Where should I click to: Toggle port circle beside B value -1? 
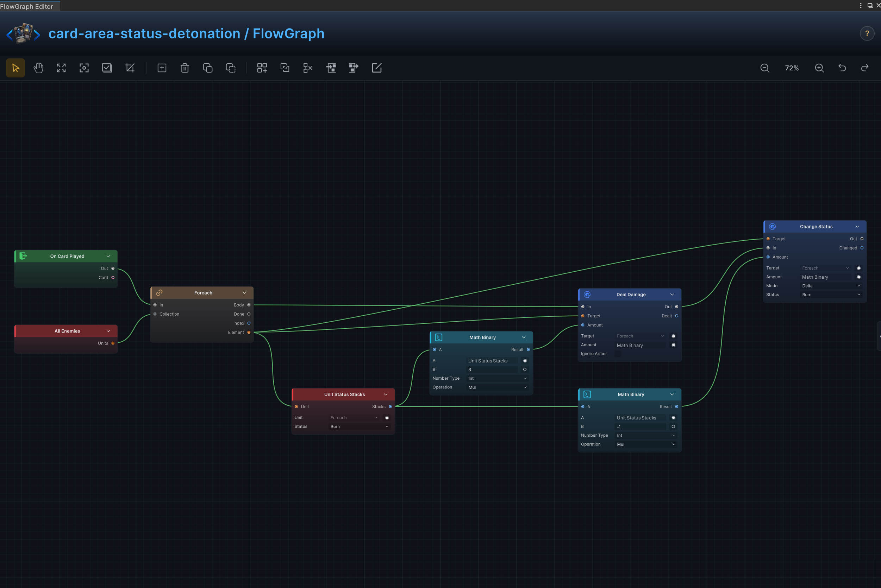tap(673, 426)
